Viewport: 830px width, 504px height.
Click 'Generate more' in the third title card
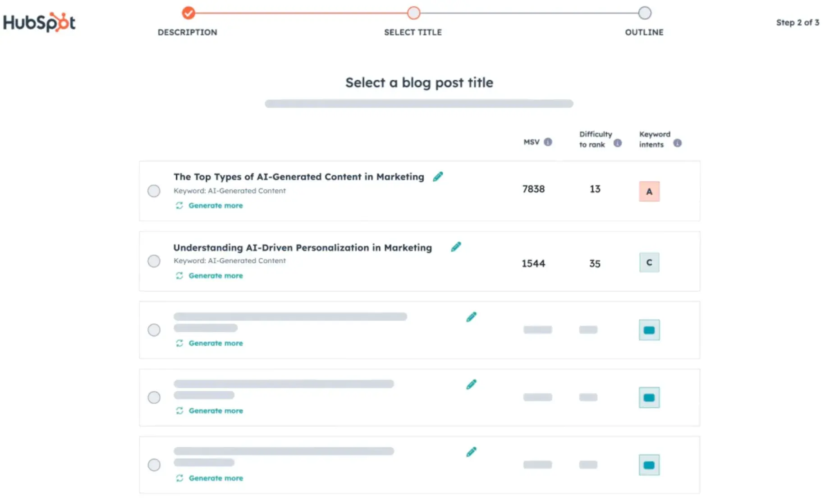click(216, 343)
